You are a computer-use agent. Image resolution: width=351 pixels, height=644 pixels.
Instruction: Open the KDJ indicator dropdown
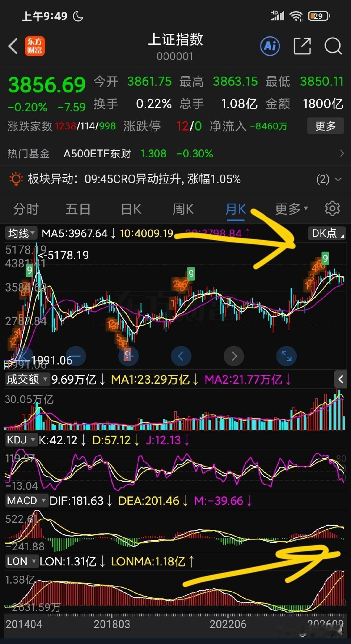pos(21,440)
